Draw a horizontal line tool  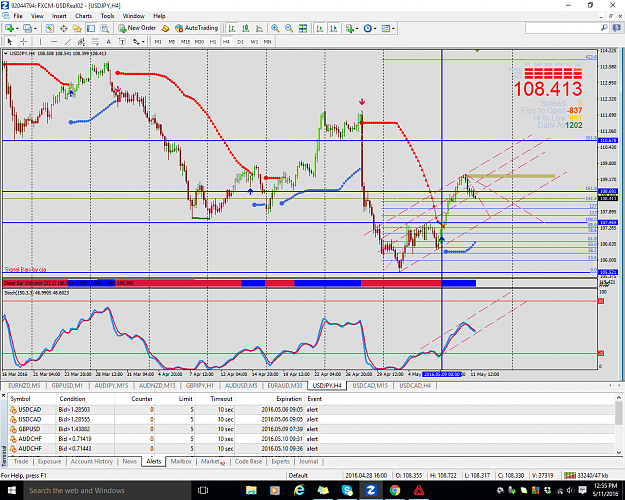[54, 41]
